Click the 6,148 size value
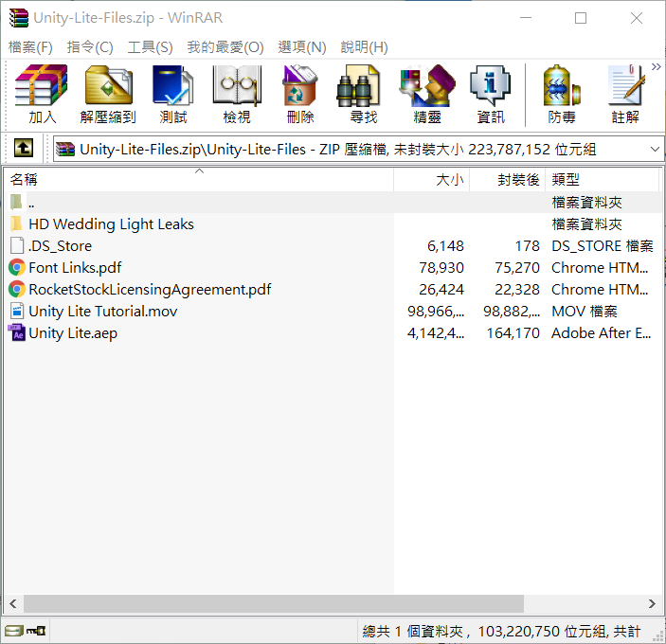Image resolution: width=666 pixels, height=644 pixels. 445,246
